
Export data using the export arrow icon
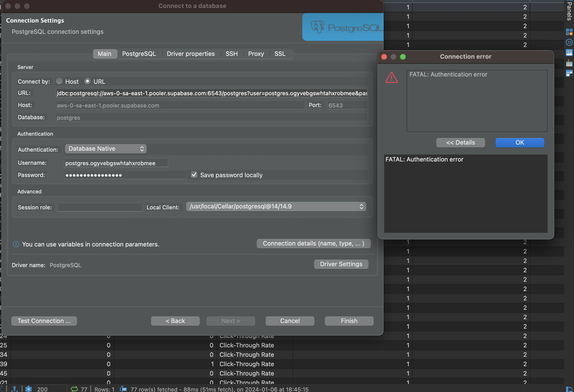14,389
